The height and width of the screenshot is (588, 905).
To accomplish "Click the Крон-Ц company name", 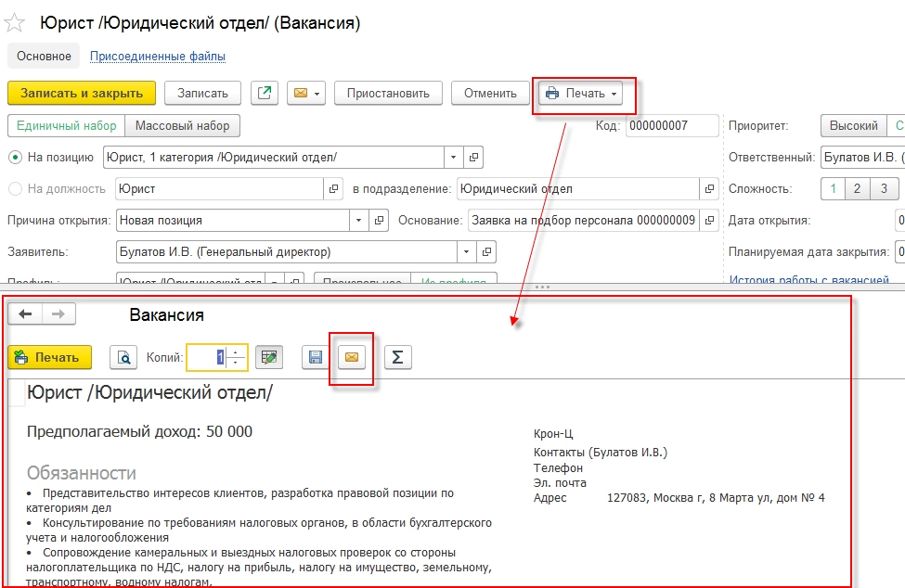I will (553, 434).
